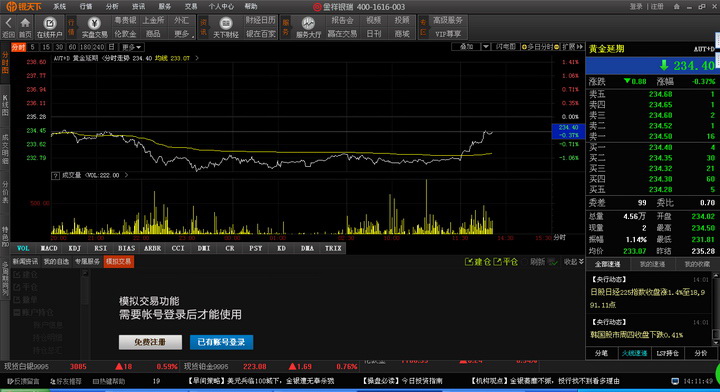The image size is (720, 392).
Task: Open the dropdown arrow next to 叠加
Action: 485,47
